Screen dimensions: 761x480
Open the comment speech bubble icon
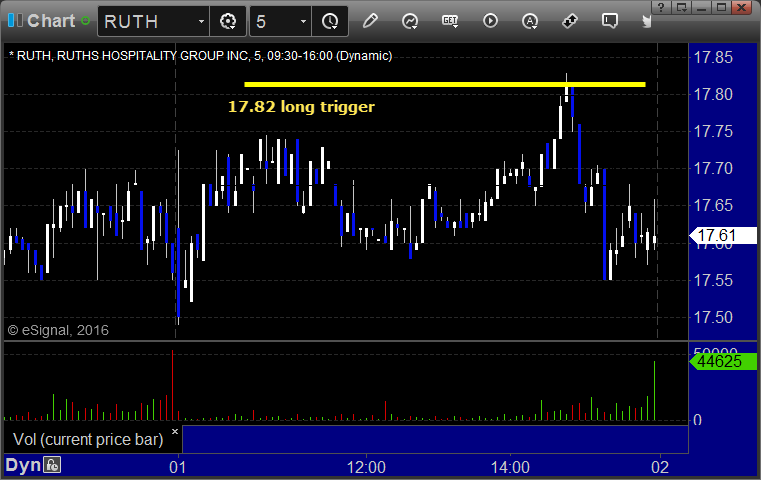[610, 21]
